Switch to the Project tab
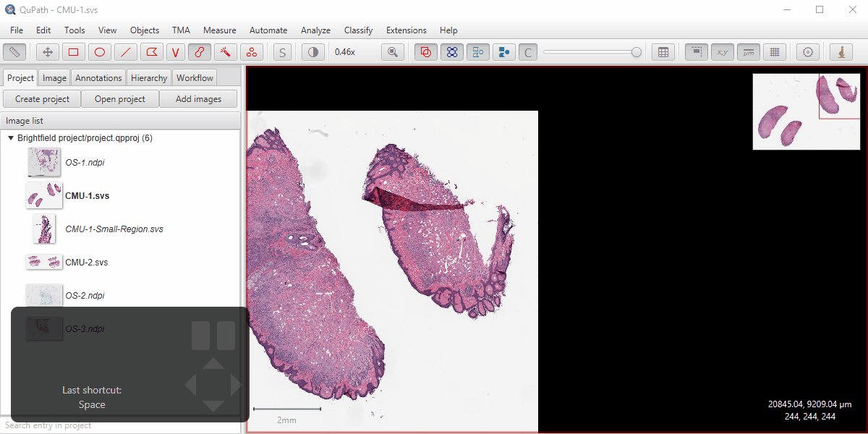 (20, 78)
